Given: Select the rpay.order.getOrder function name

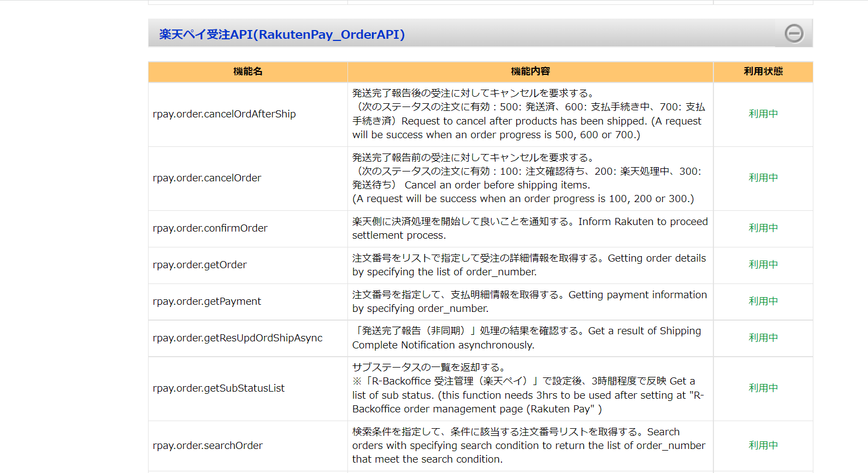Looking at the screenshot, I should click(x=200, y=265).
